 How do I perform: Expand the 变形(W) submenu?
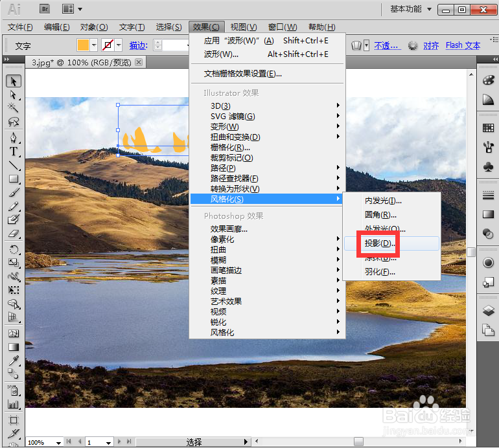coord(267,126)
